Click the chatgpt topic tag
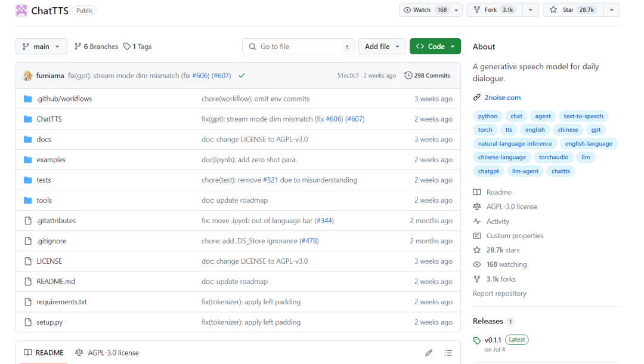 tap(488, 171)
